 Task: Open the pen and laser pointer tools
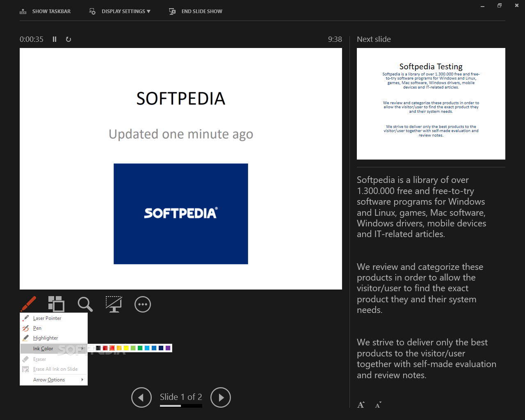tap(28, 304)
